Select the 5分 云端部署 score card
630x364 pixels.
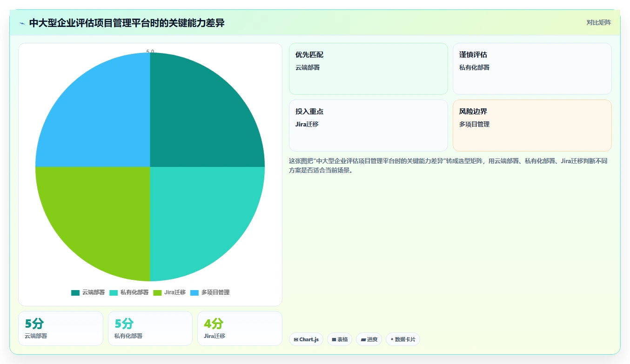point(60,328)
